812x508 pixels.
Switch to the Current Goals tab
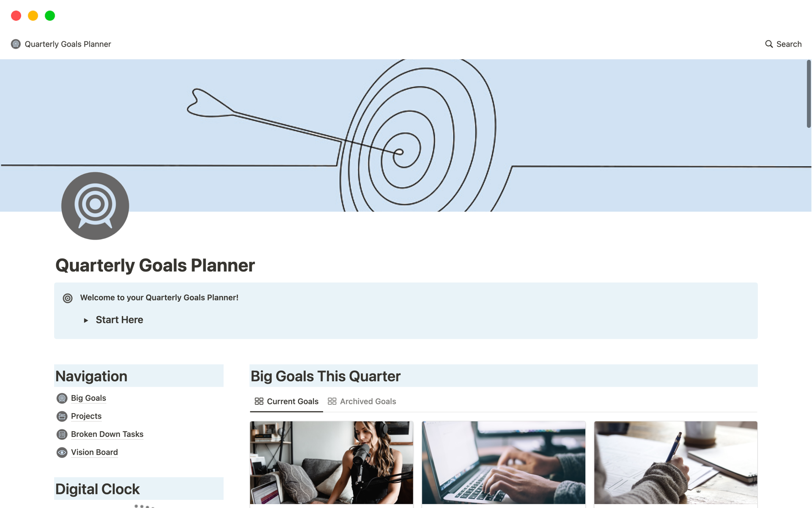286,401
